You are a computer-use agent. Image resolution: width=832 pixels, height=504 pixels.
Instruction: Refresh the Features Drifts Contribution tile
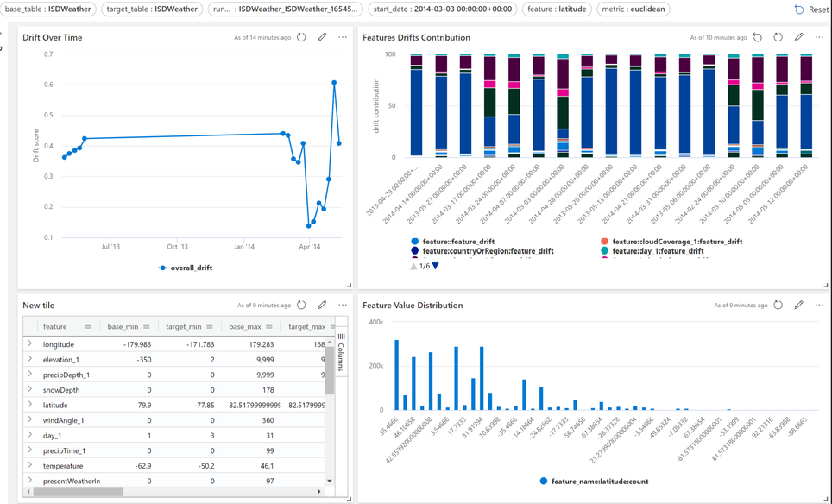click(778, 37)
